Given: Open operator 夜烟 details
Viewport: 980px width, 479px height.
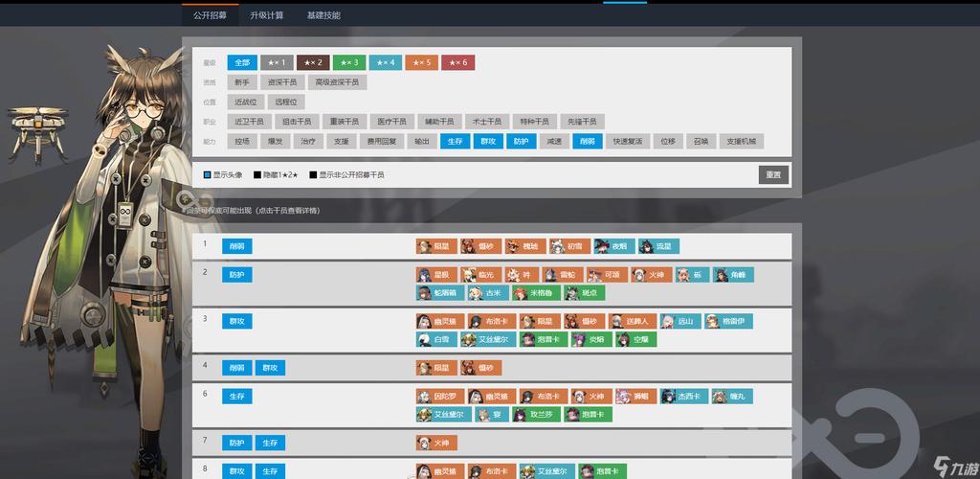Looking at the screenshot, I should 614,246.
